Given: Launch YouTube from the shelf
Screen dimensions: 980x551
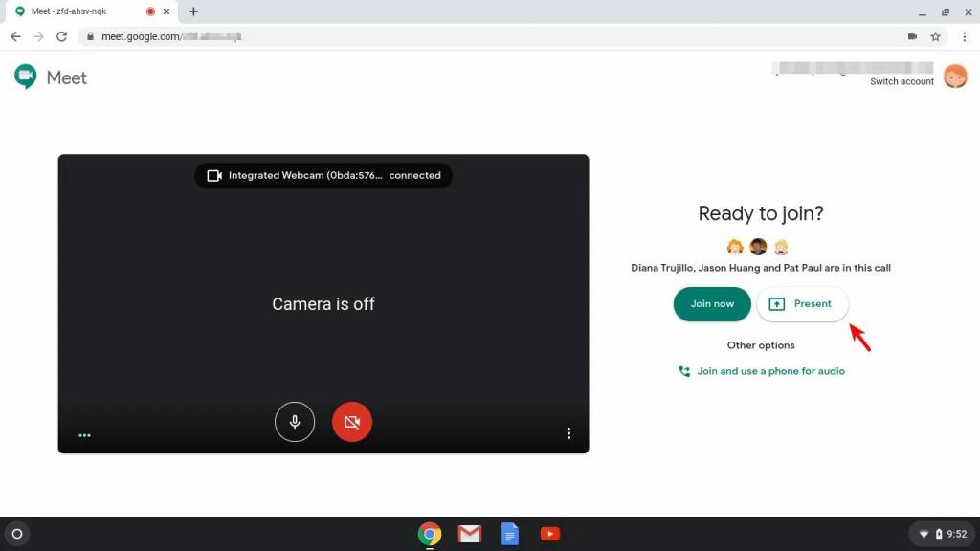Looking at the screenshot, I should [549, 534].
